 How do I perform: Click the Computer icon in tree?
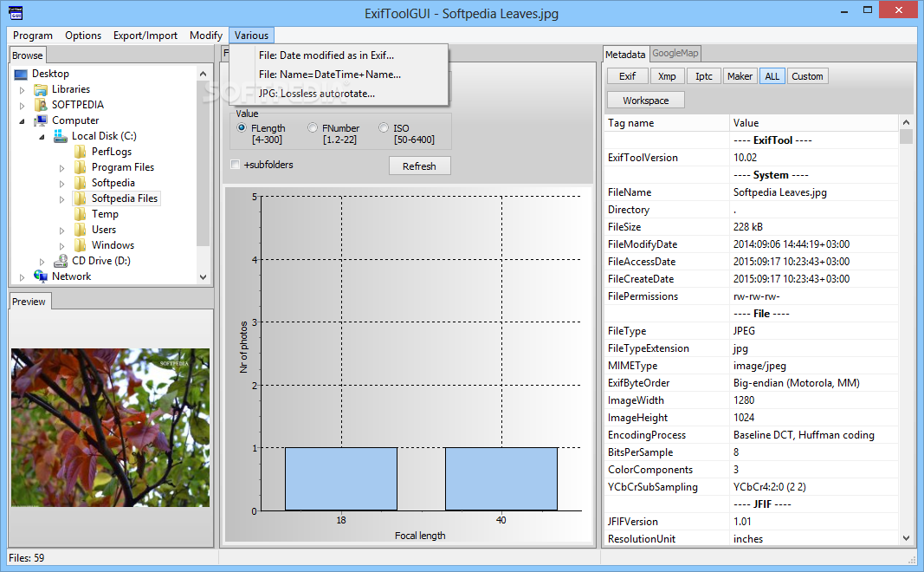pos(41,120)
